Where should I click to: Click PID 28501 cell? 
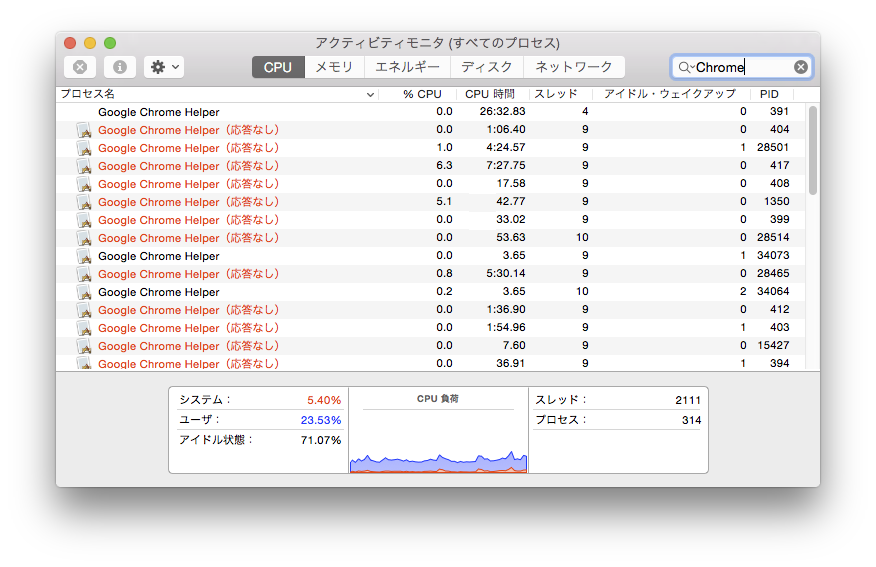(773, 147)
